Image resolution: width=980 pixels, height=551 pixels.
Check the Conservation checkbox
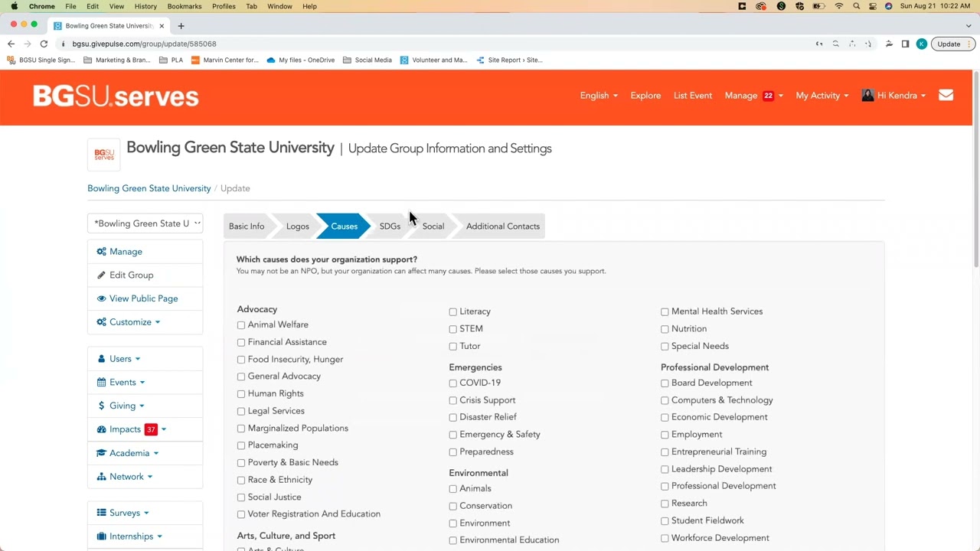[x=453, y=506]
